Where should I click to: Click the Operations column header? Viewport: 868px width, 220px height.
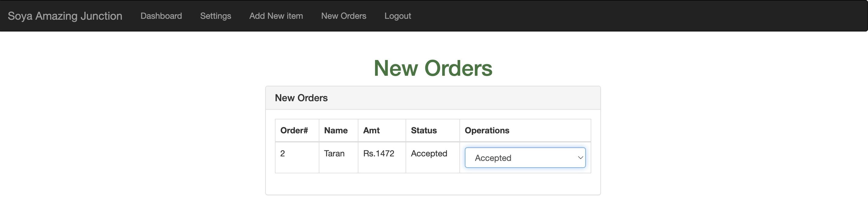pyautogui.click(x=487, y=130)
